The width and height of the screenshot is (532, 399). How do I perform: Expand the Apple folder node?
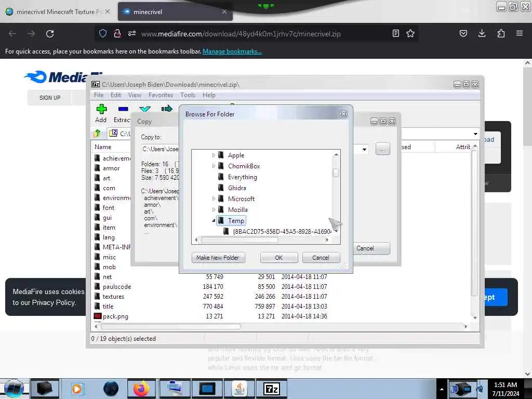(x=214, y=155)
